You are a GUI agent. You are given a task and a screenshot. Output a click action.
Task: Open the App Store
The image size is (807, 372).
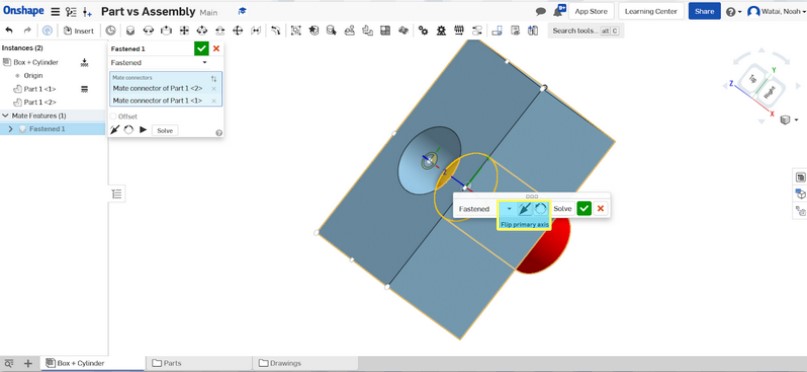590,11
